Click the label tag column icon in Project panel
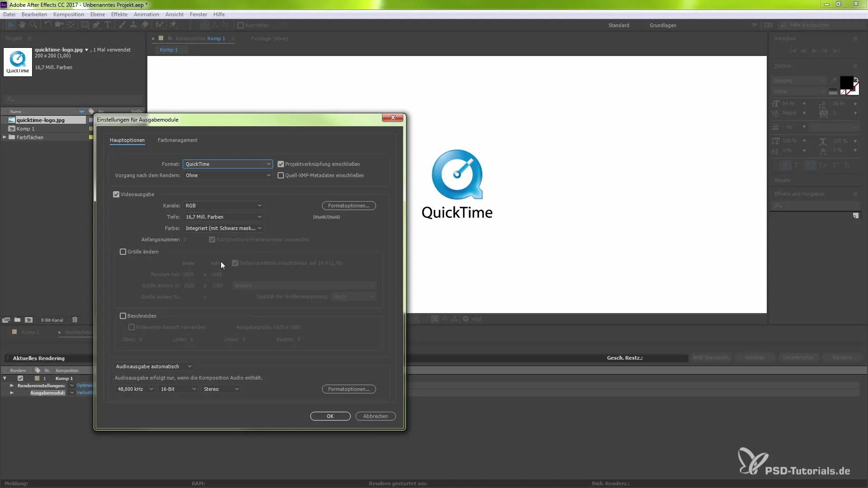The image size is (868, 488). tap(91, 111)
